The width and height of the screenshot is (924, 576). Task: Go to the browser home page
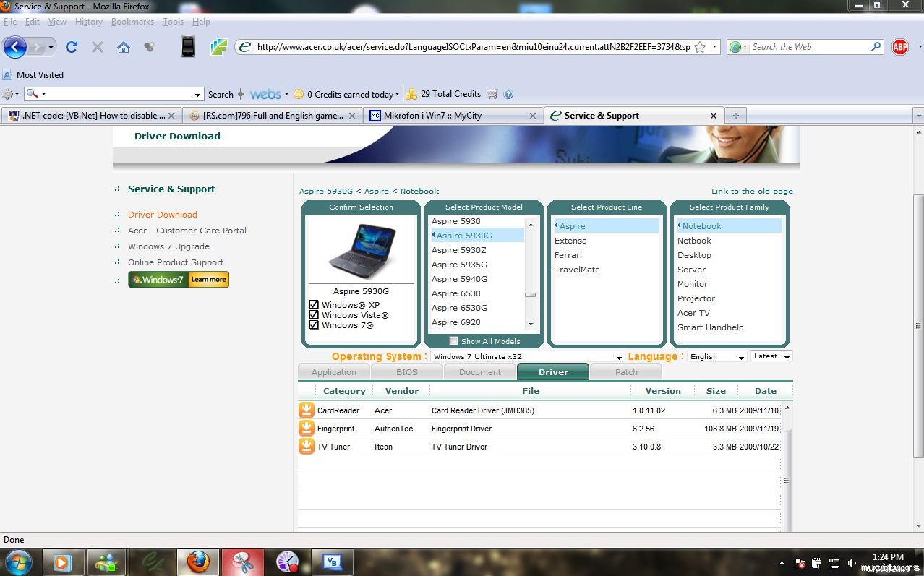[x=124, y=48]
